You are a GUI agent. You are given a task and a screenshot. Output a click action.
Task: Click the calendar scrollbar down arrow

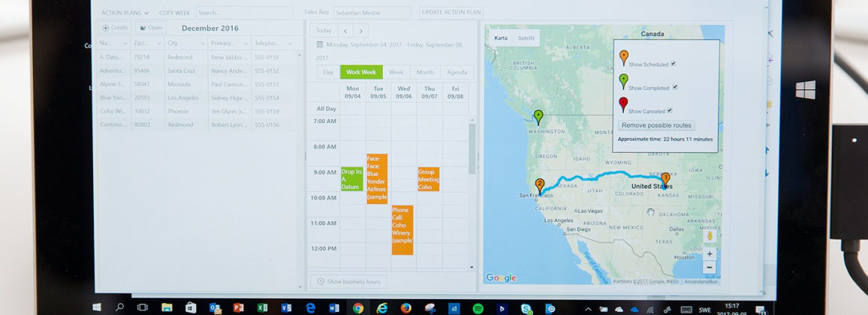[x=472, y=267]
